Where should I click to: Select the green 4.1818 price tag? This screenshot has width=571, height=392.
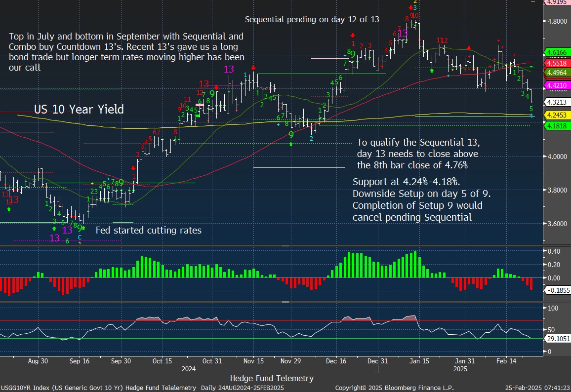(x=557, y=126)
